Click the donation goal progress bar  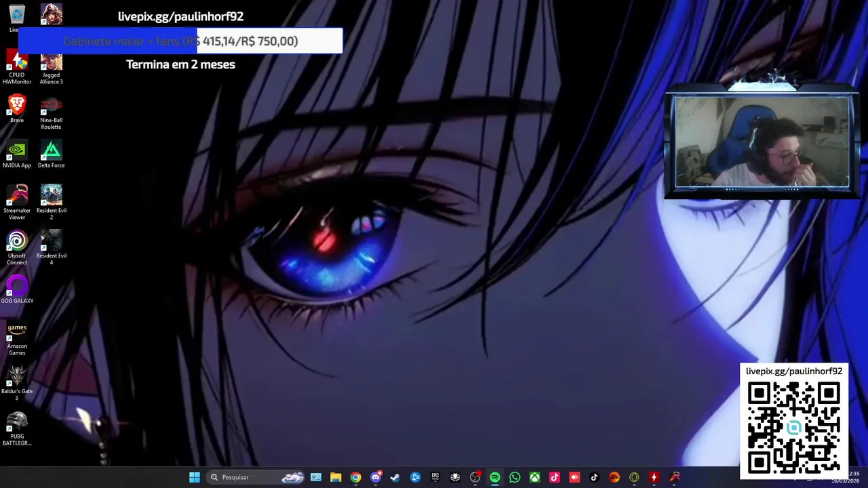(180, 41)
